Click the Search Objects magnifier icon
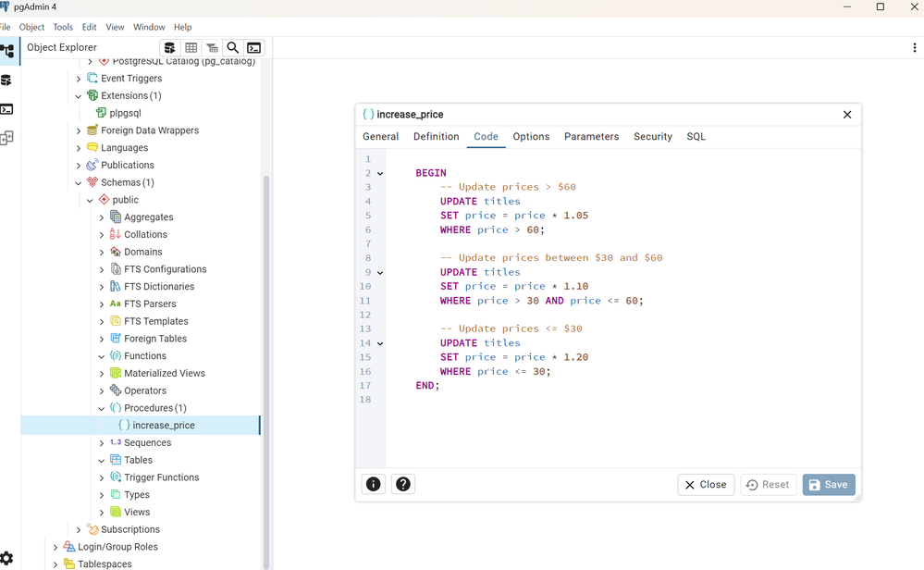The image size is (924, 570). 233,48
